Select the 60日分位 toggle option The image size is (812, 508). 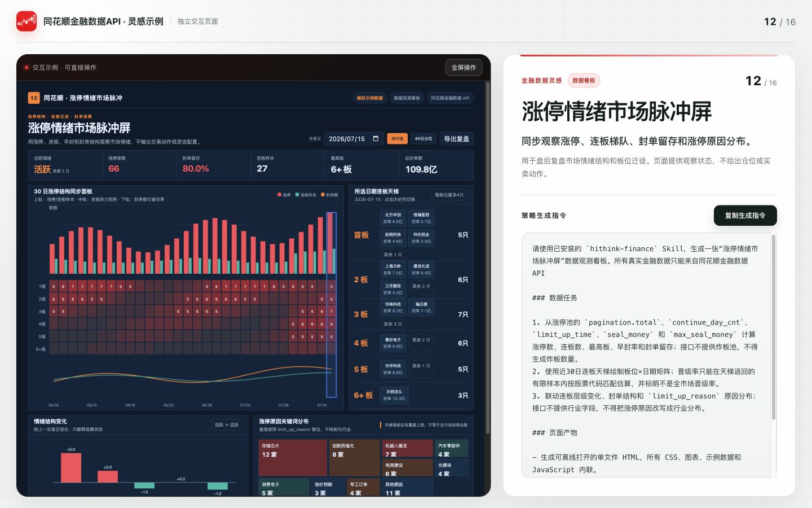(x=423, y=138)
